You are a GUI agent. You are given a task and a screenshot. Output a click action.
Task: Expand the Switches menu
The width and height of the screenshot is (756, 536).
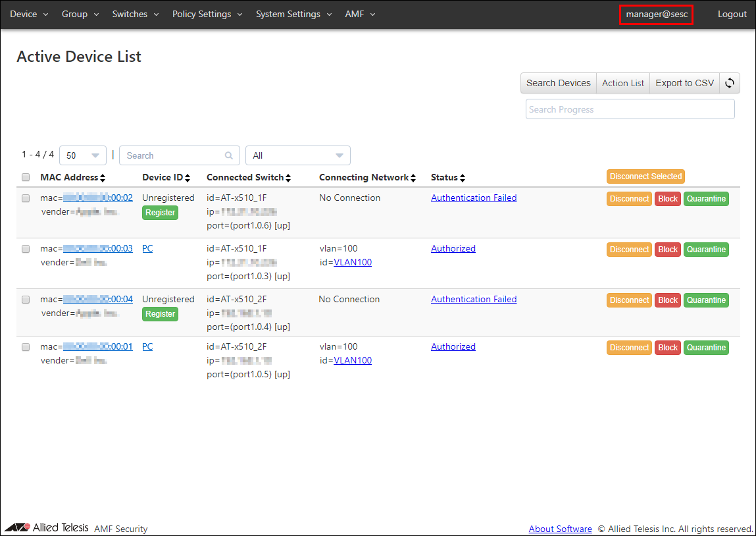136,14
